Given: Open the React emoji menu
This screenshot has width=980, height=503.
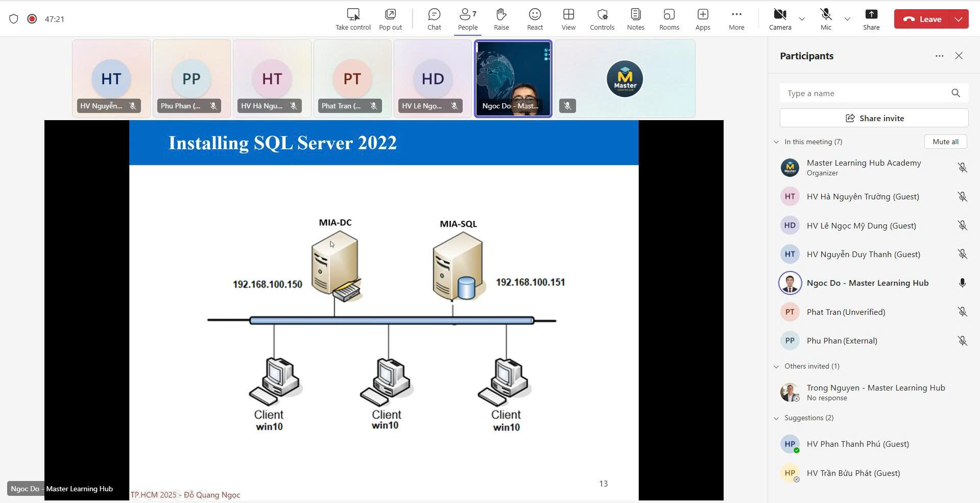Looking at the screenshot, I should coord(535,19).
